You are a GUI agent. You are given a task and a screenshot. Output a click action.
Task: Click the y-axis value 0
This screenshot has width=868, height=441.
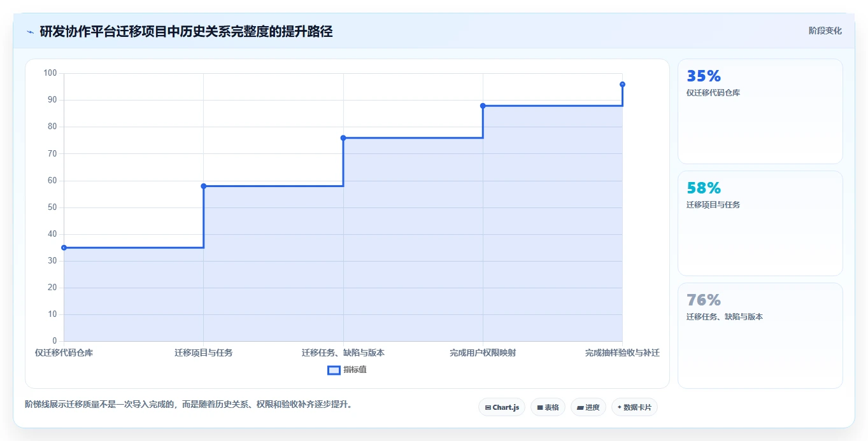55,341
